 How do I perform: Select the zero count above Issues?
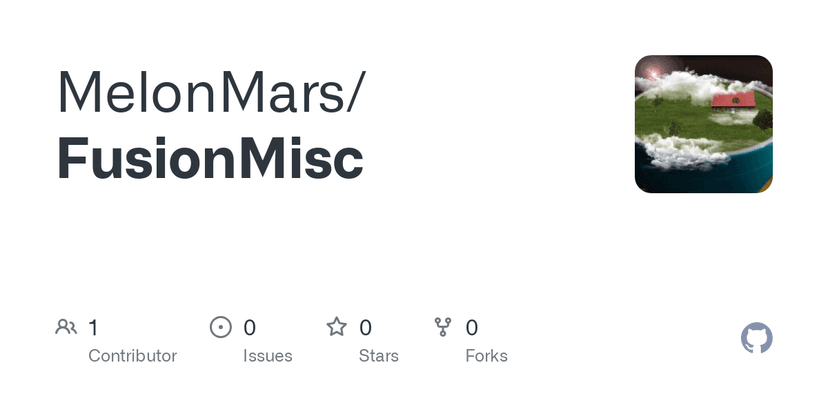pos(250,327)
